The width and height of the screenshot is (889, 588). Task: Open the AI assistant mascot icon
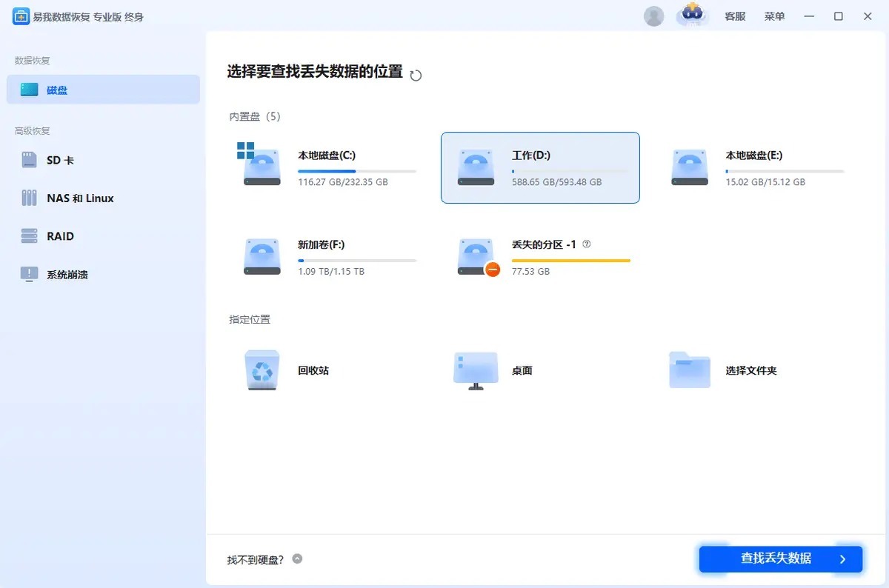pos(692,16)
